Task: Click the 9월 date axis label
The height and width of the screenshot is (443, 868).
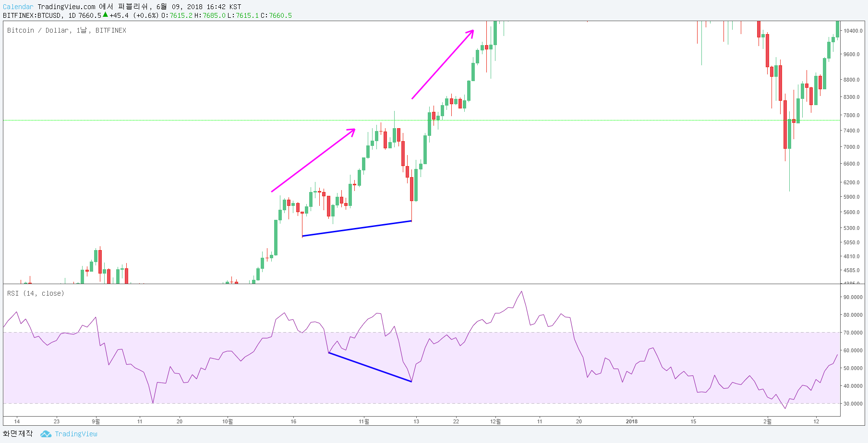Action: 96,421
